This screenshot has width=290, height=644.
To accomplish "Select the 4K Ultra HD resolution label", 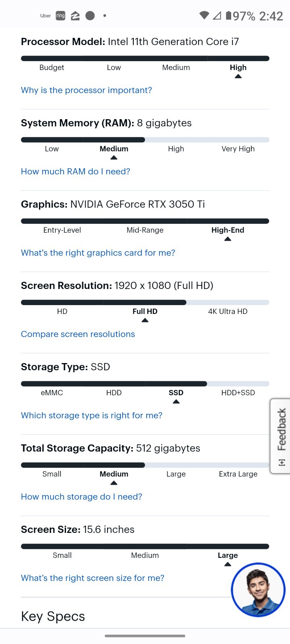I will pyautogui.click(x=228, y=311).
